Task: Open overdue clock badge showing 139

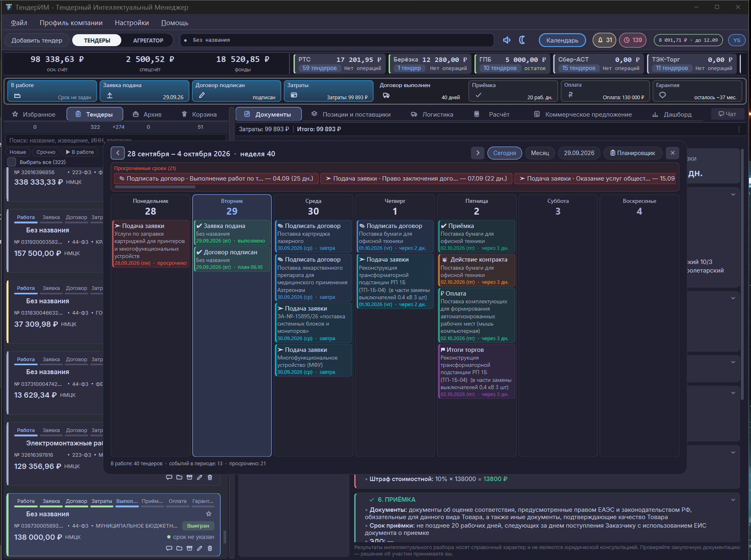Action: (633, 40)
